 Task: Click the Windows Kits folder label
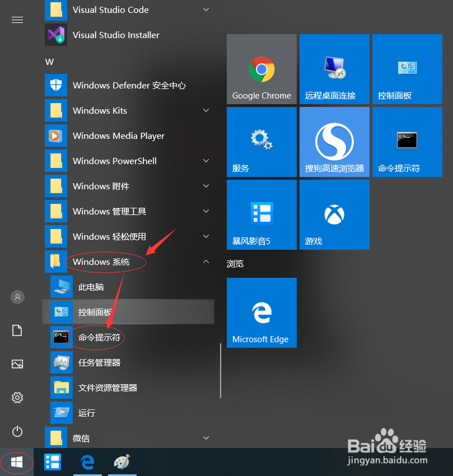coord(100,110)
